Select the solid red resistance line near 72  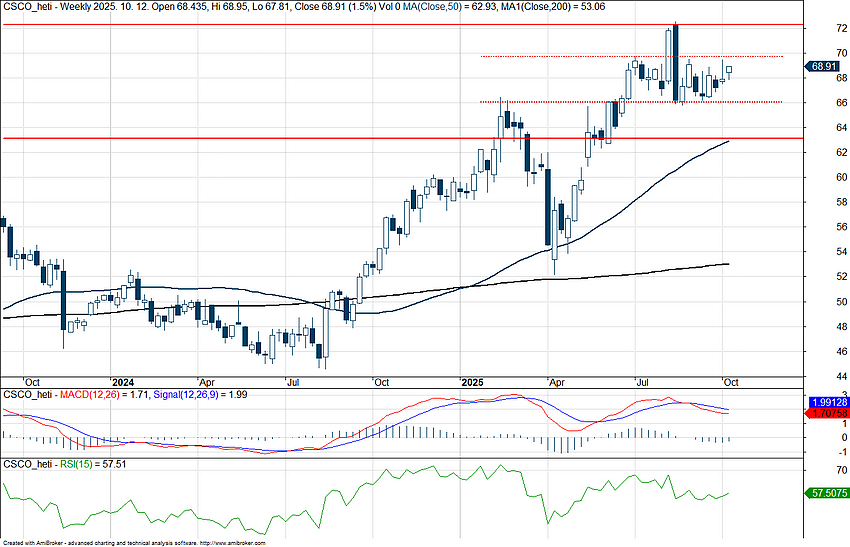(300, 24)
